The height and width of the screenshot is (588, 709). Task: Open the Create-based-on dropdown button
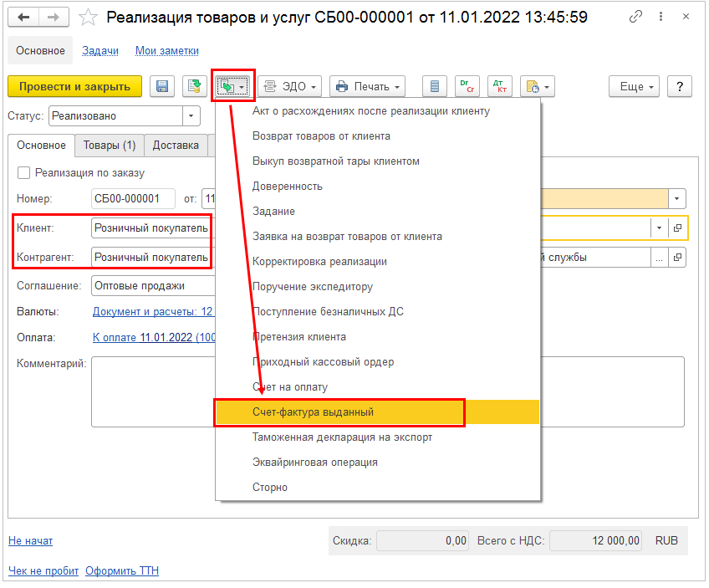click(233, 86)
